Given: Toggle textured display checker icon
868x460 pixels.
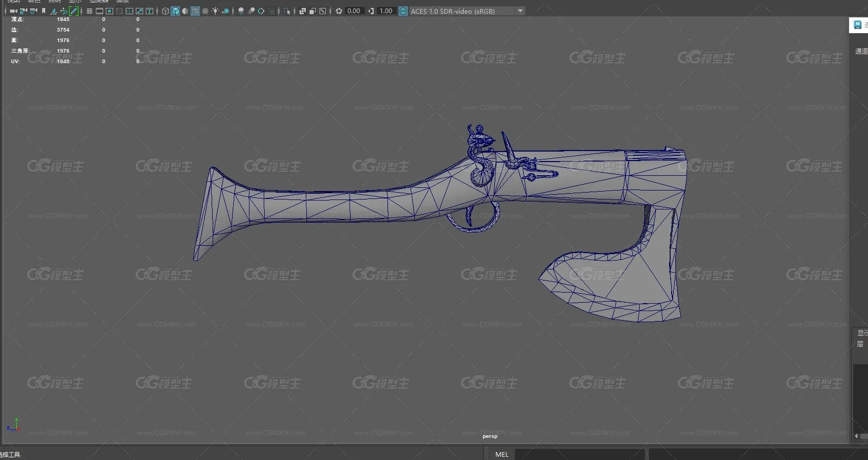Looking at the screenshot, I should coord(205,11).
